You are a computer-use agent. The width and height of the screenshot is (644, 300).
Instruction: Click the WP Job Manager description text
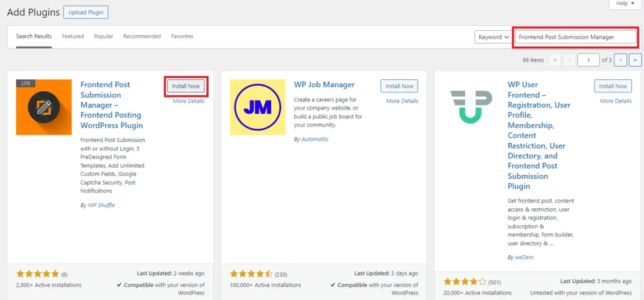tap(328, 113)
